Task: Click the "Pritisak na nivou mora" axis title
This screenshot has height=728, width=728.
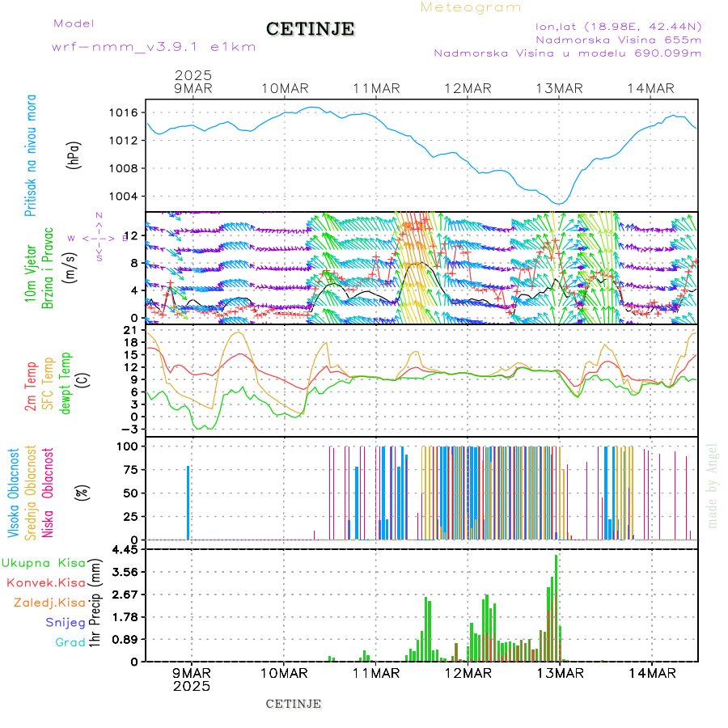Action: click(x=31, y=155)
